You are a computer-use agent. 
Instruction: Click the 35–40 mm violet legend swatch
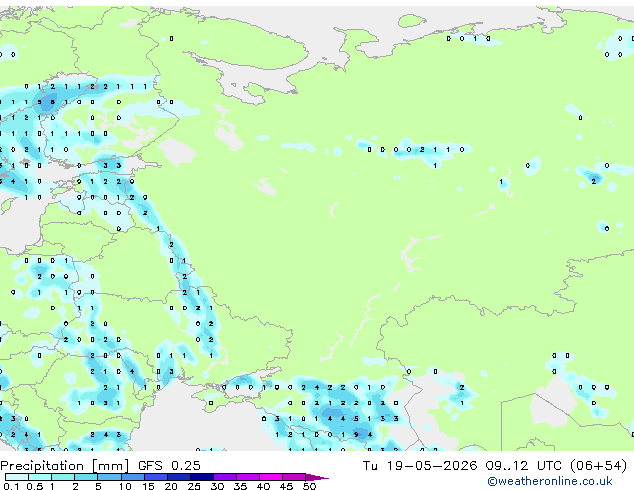click(x=248, y=477)
